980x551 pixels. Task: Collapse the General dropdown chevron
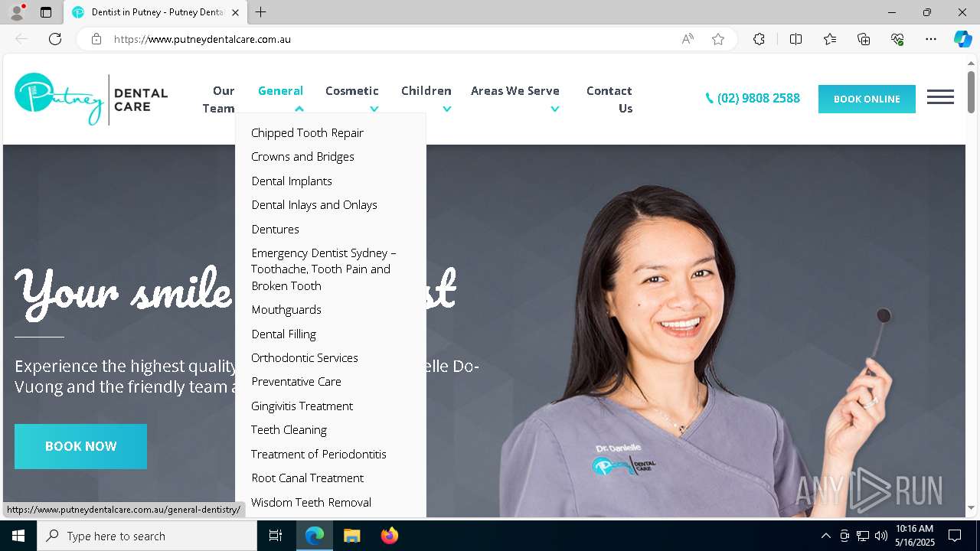(299, 109)
